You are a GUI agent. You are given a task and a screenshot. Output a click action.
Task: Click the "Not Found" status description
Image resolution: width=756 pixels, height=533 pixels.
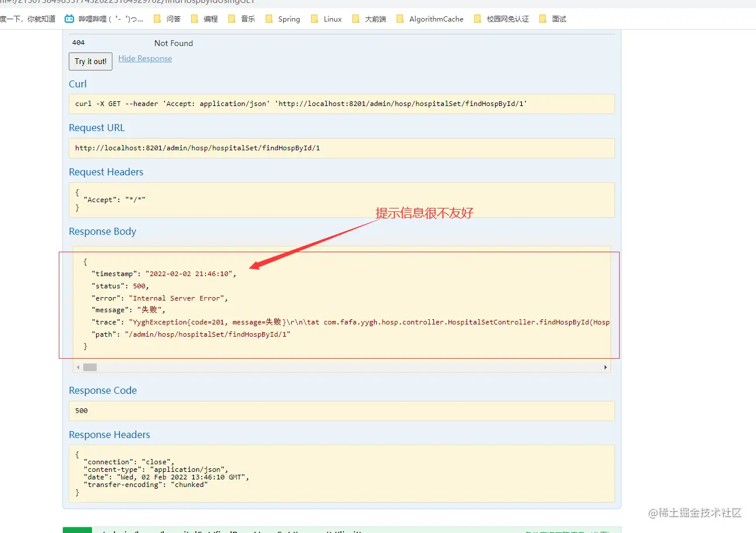(174, 43)
